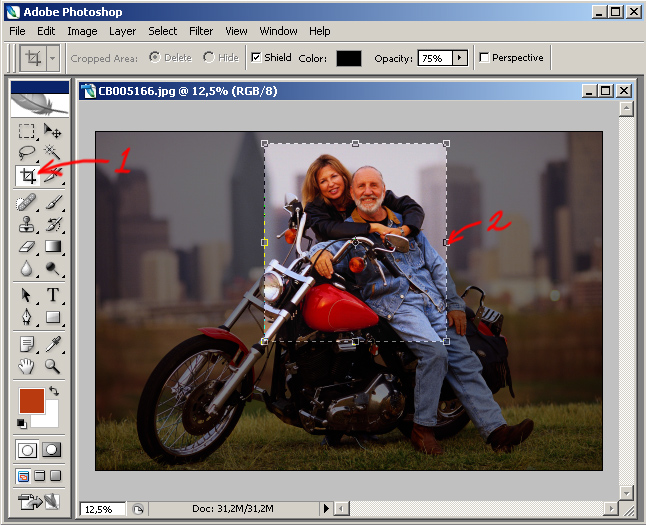Click the zoom percentage field 12,5%
The image size is (646, 525).
103,509
